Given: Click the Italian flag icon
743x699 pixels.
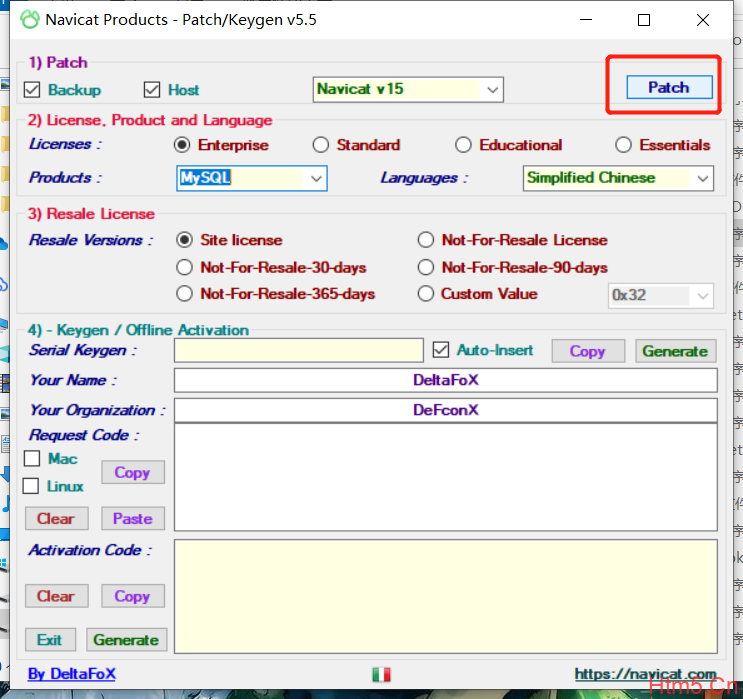Looking at the screenshot, I should pyautogui.click(x=381, y=674).
